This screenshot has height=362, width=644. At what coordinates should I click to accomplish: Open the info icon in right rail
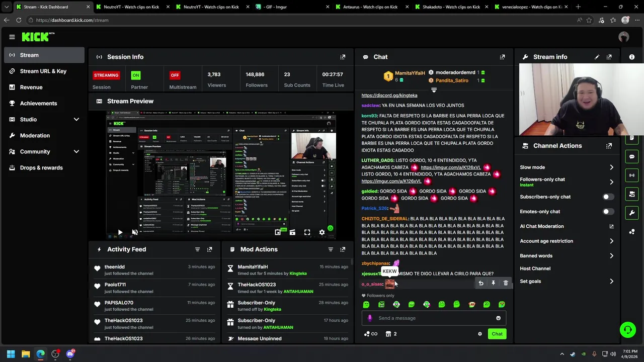[632, 57]
